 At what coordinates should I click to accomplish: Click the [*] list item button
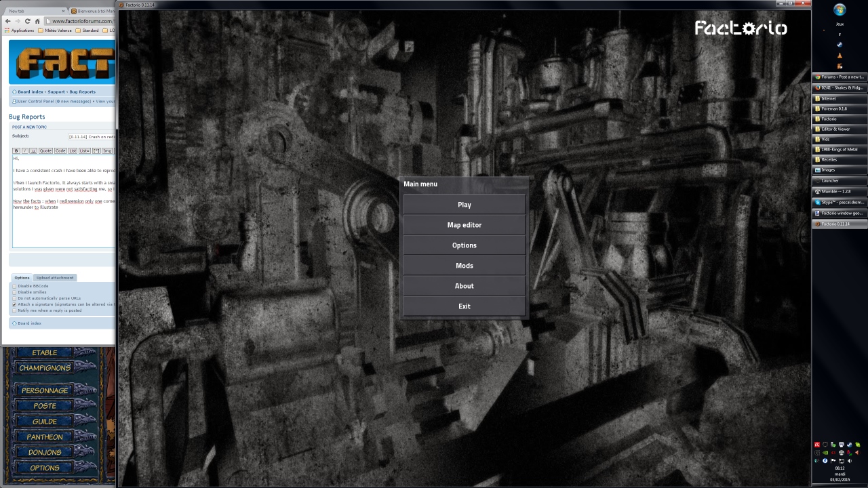coord(96,150)
